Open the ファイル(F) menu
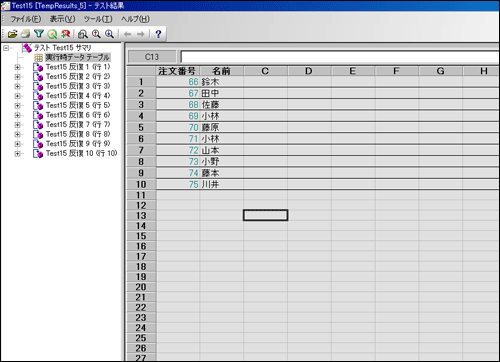The image size is (500, 362). tap(26, 19)
